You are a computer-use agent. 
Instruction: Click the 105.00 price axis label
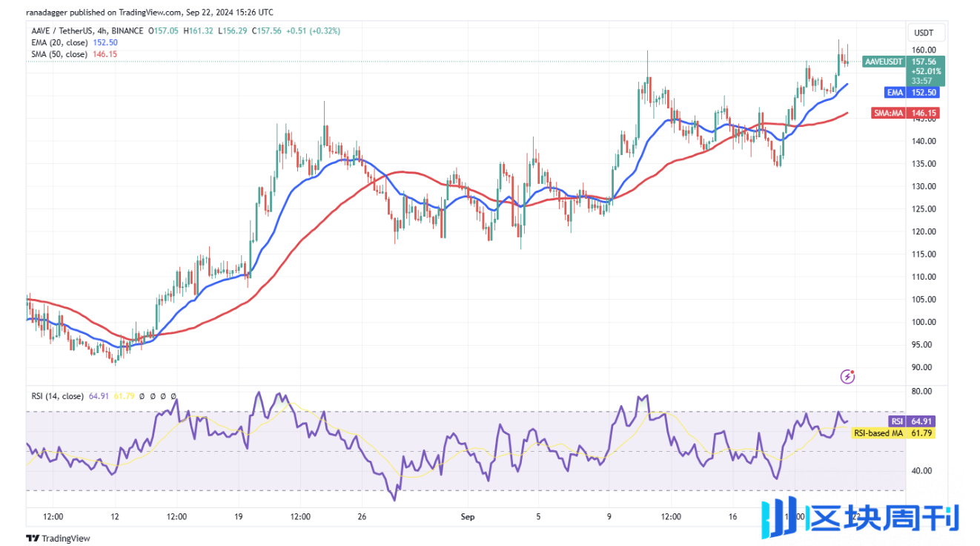924,300
